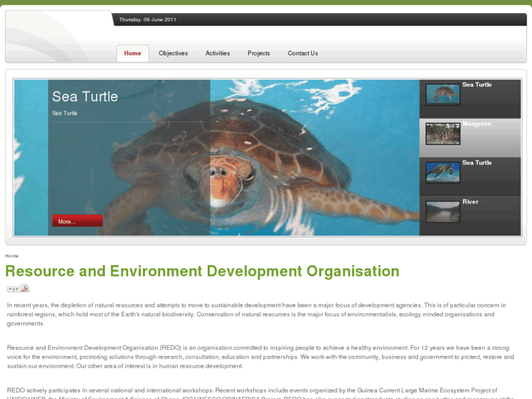This screenshot has height=399, width=532.
Task: Select the River slide thumbnail
Action: pyautogui.click(x=443, y=212)
